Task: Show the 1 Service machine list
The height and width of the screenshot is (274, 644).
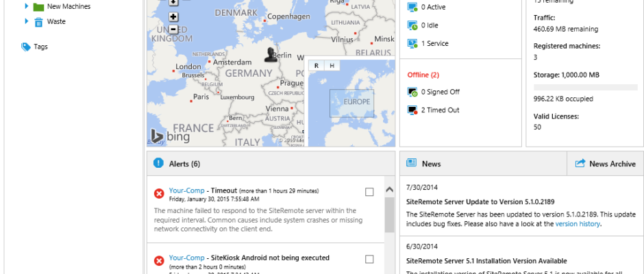Action: pos(435,43)
